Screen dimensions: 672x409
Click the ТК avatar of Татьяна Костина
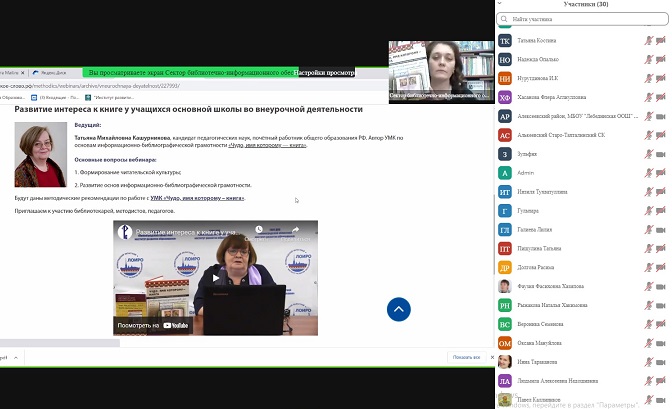pyautogui.click(x=505, y=41)
